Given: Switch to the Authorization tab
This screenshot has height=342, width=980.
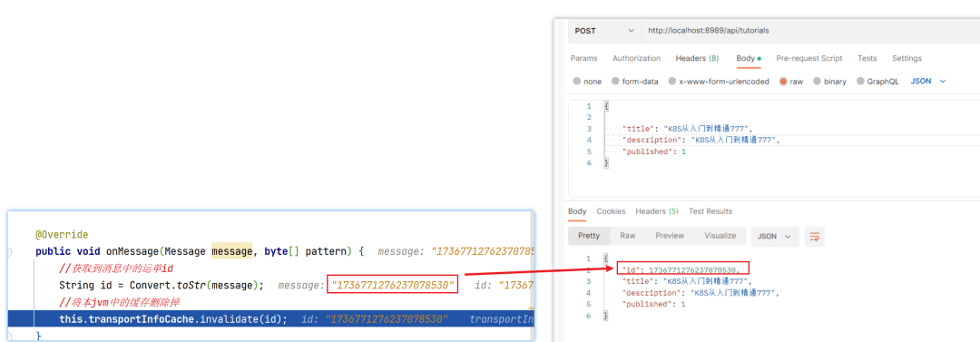Looking at the screenshot, I should click(x=636, y=58).
